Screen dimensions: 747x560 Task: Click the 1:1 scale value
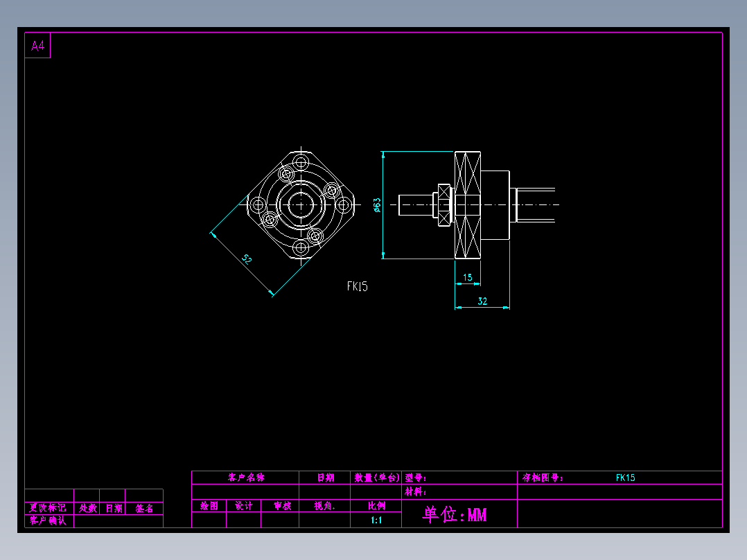(376, 520)
